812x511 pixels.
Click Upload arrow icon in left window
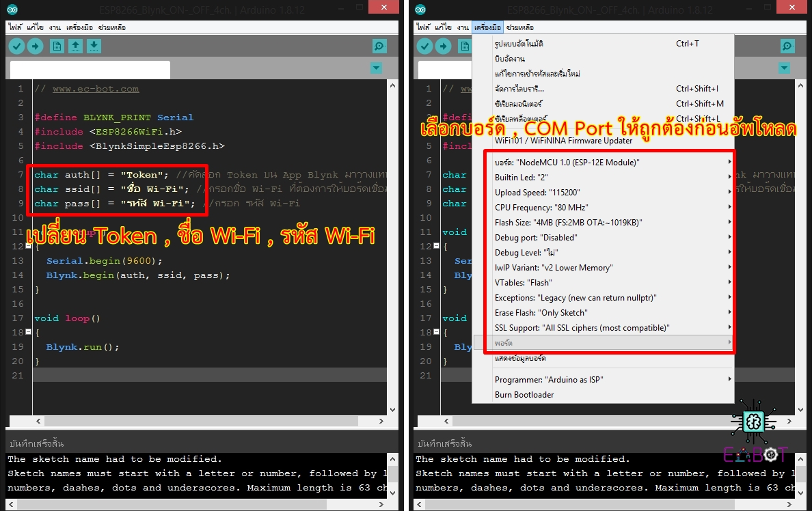point(36,46)
